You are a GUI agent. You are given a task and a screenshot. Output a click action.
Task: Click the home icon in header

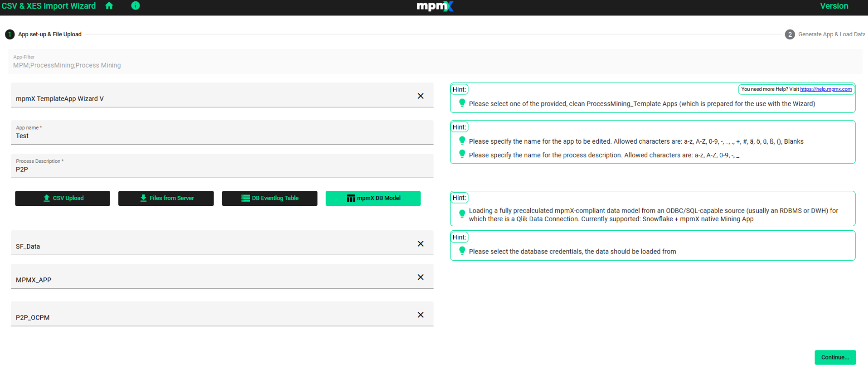click(x=109, y=6)
